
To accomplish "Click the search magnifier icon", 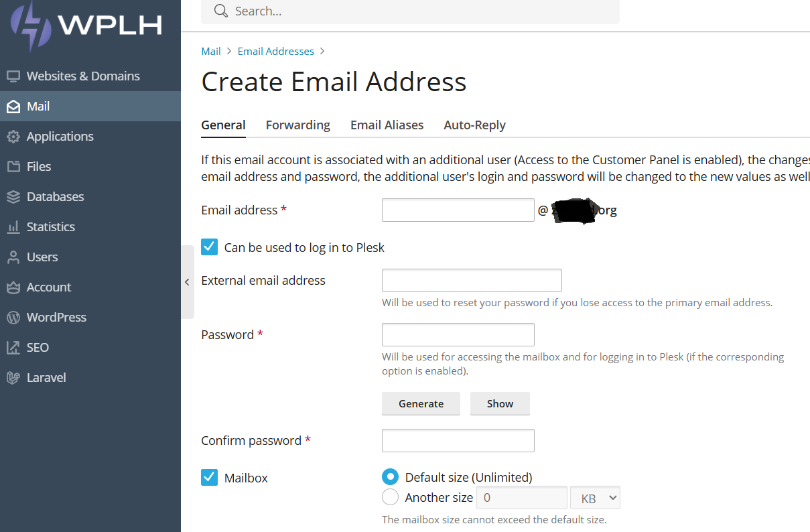I will pyautogui.click(x=221, y=11).
